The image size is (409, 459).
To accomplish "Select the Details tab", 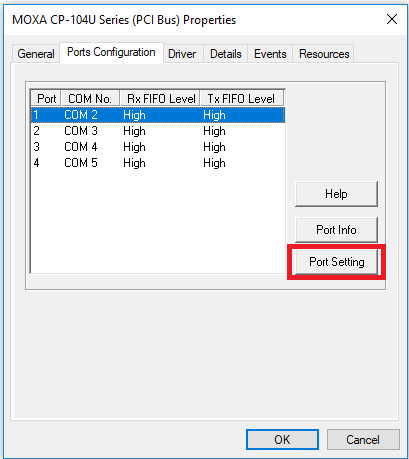I will coord(226,54).
